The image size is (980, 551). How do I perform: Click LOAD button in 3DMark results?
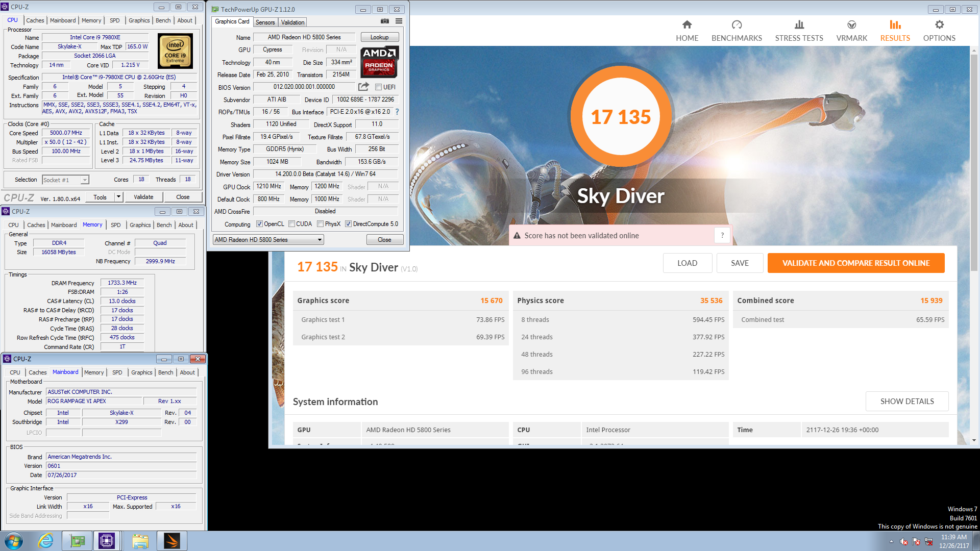687,263
